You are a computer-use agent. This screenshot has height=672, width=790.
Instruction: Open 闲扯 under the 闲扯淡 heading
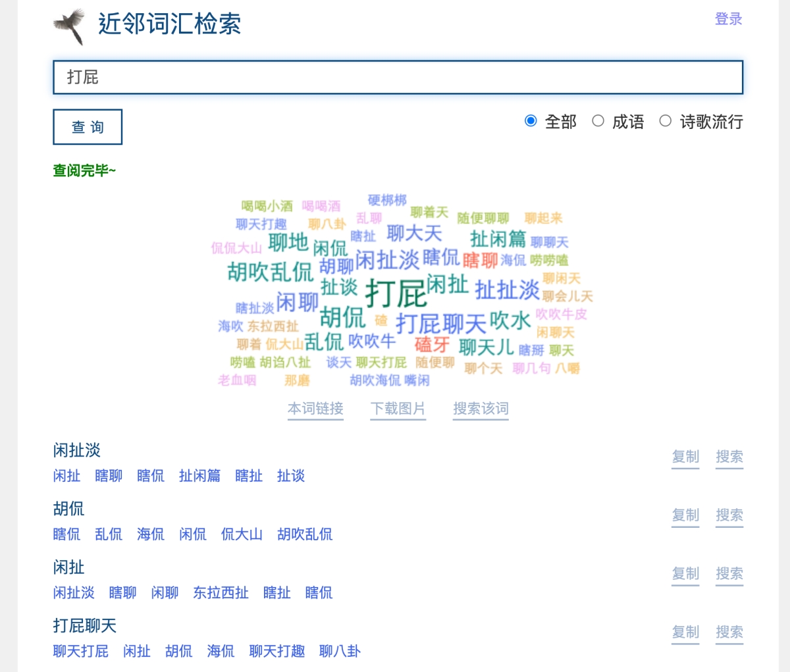click(66, 476)
